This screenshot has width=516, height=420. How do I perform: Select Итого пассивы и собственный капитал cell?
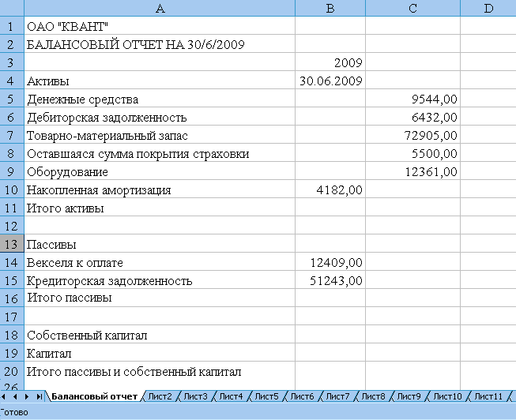click(160, 371)
